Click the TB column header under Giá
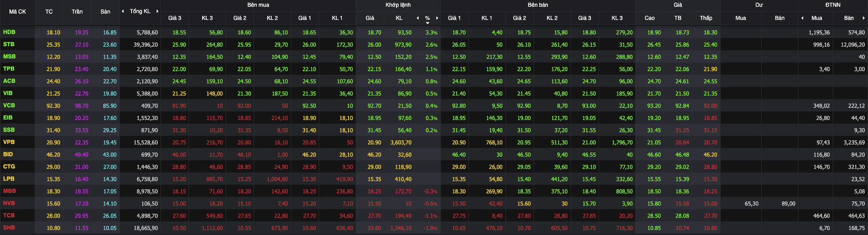 coord(678,18)
